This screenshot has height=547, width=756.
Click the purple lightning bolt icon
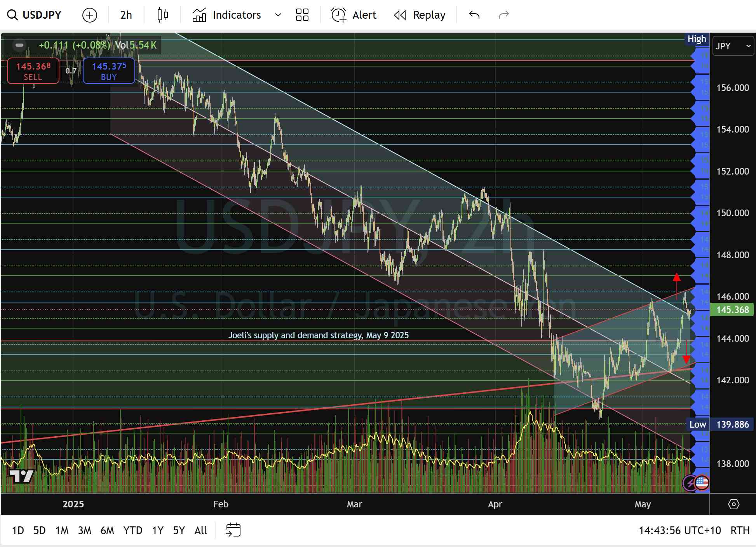click(690, 483)
